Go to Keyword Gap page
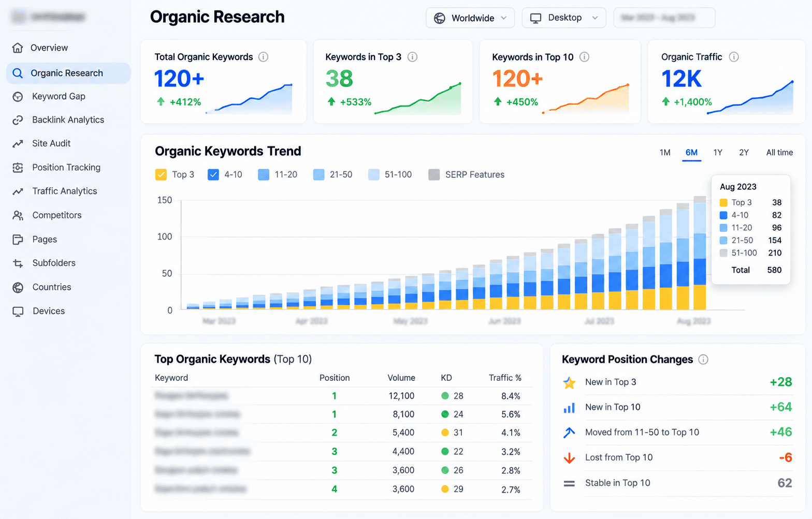 click(x=59, y=96)
